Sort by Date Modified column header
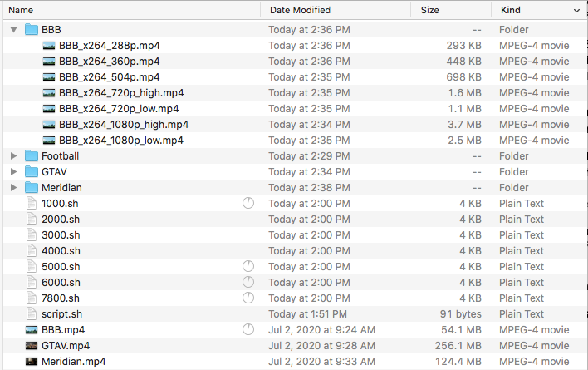This screenshot has height=370, width=588. (x=300, y=10)
